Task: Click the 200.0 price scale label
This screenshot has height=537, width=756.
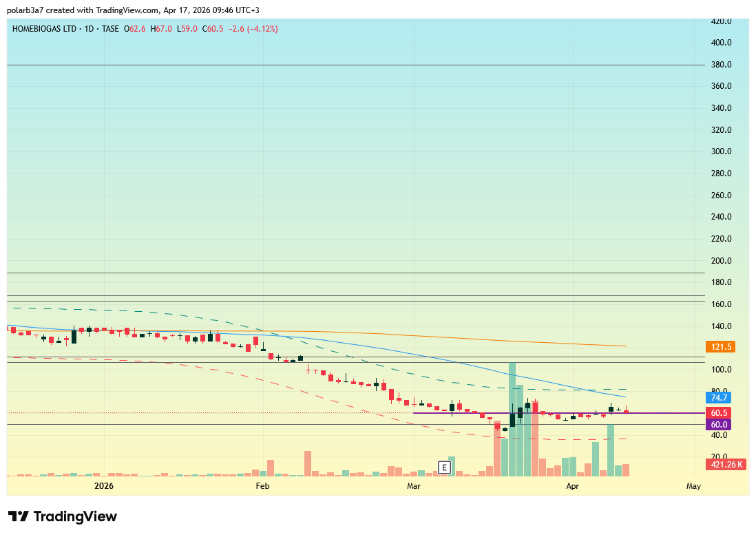Action: 722,261
